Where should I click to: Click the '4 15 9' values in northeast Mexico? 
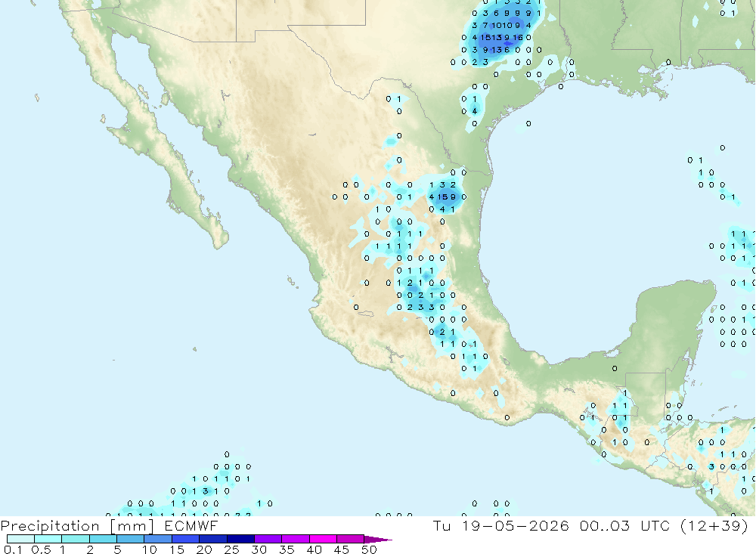[442, 197]
